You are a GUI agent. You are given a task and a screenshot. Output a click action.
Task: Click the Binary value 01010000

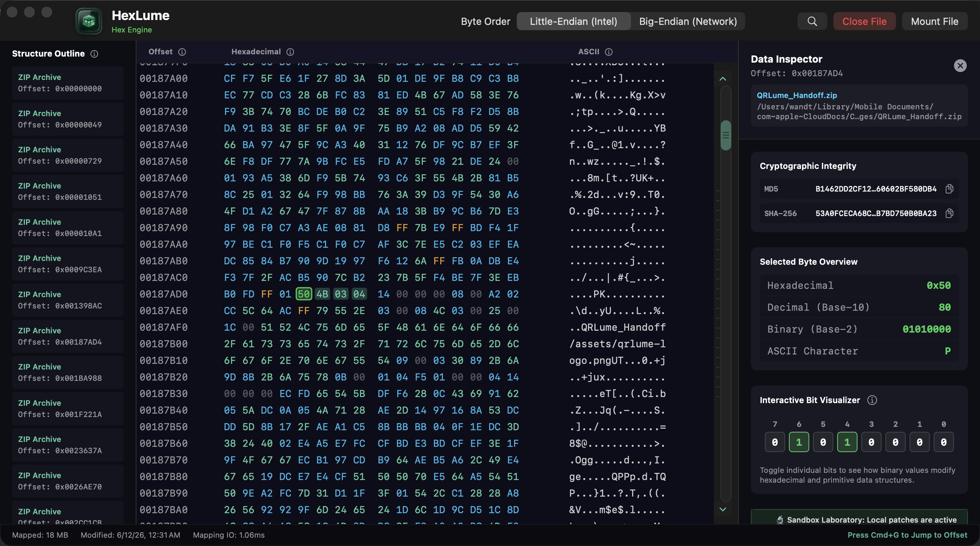pos(927,329)
